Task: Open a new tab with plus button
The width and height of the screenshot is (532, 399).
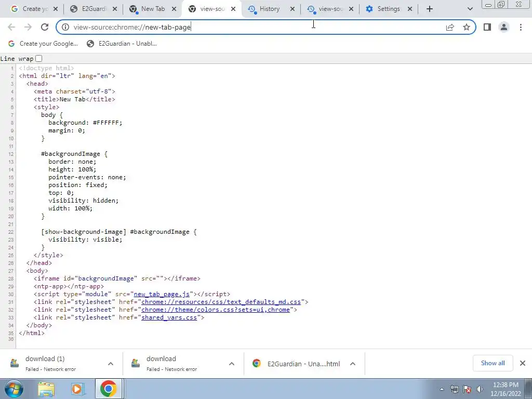Action: click(430, 9)
